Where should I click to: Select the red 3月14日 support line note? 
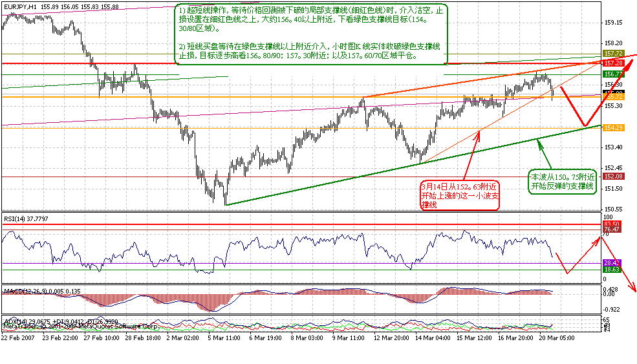coord(460,196)
